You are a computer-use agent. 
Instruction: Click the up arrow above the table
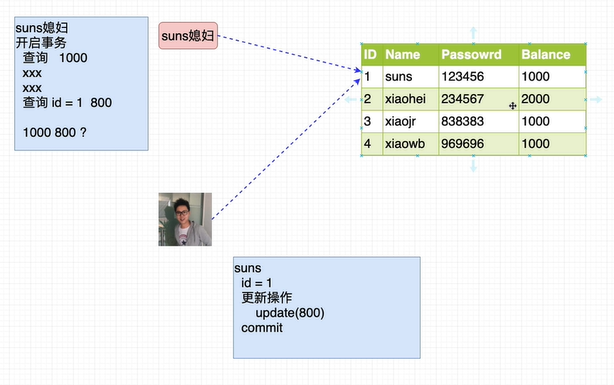(473, 33)
